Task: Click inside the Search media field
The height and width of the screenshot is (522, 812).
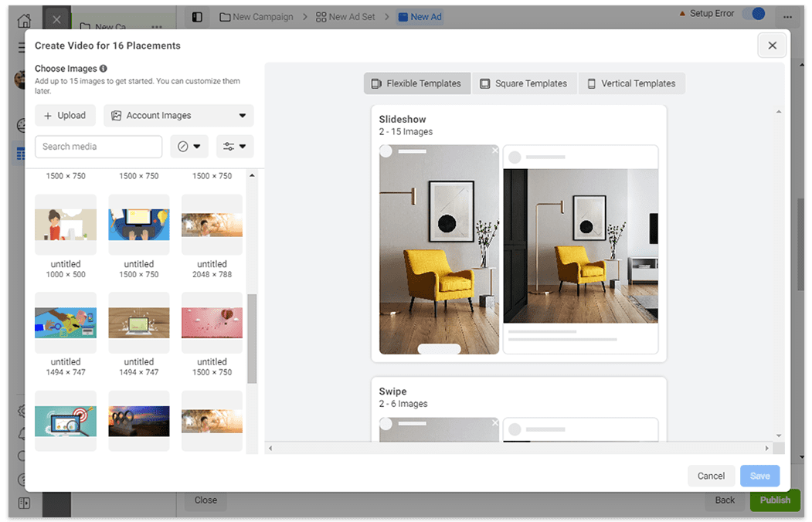Action: coord(98,147)
